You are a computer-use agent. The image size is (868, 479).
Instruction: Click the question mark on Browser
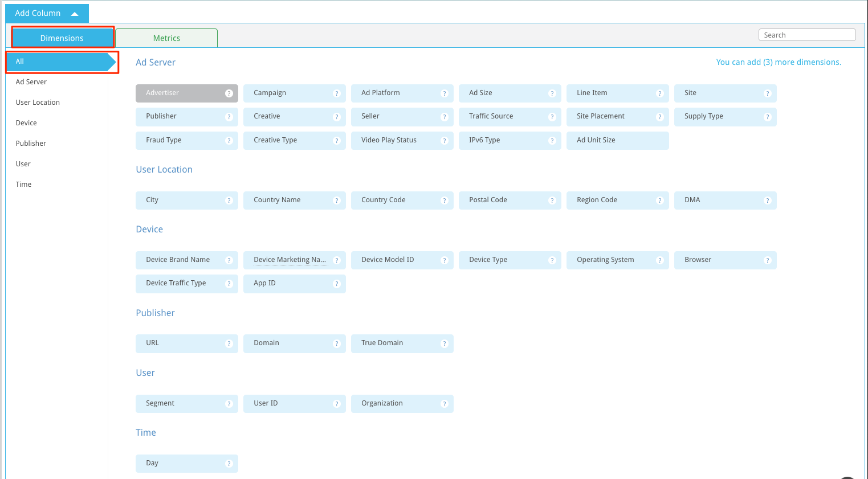click(768, 260)
